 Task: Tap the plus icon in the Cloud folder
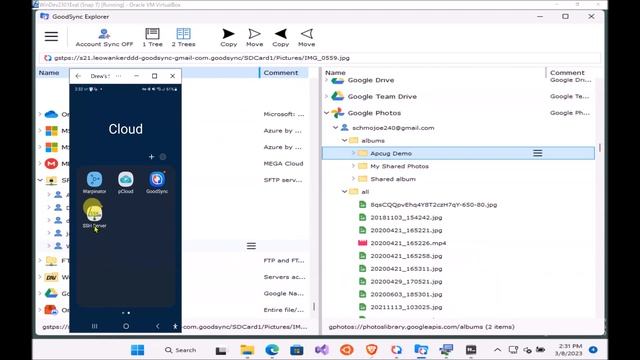coord(151,157)
